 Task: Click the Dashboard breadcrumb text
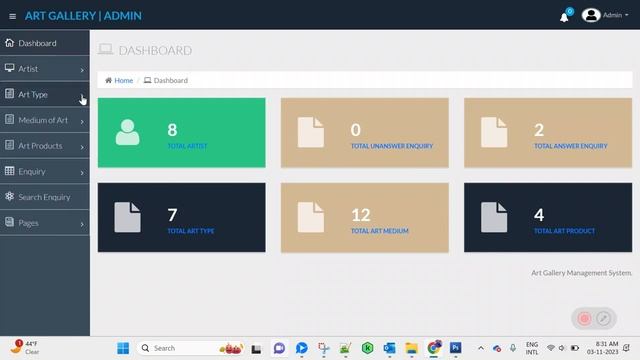point(171,80)
